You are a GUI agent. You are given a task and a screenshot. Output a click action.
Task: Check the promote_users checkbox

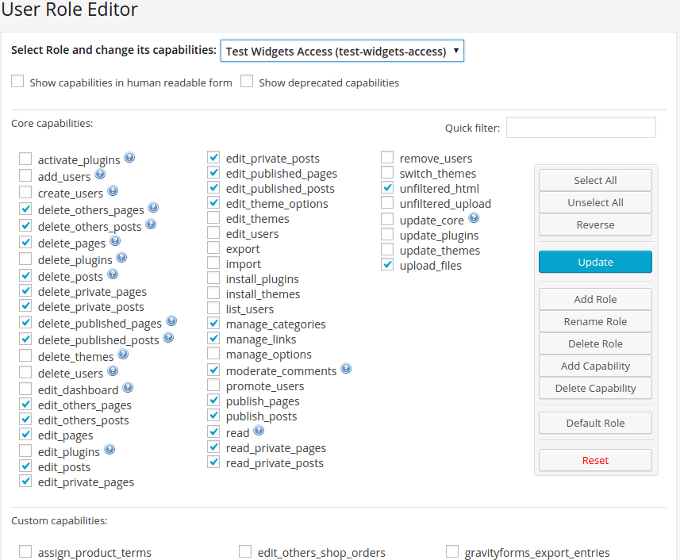213,384
